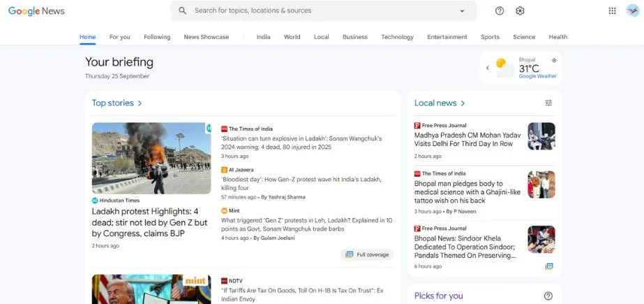Open the Google Weather link
Image resolution: width=644 pixels, height=304 pixels.
click(x=538, y=76)
